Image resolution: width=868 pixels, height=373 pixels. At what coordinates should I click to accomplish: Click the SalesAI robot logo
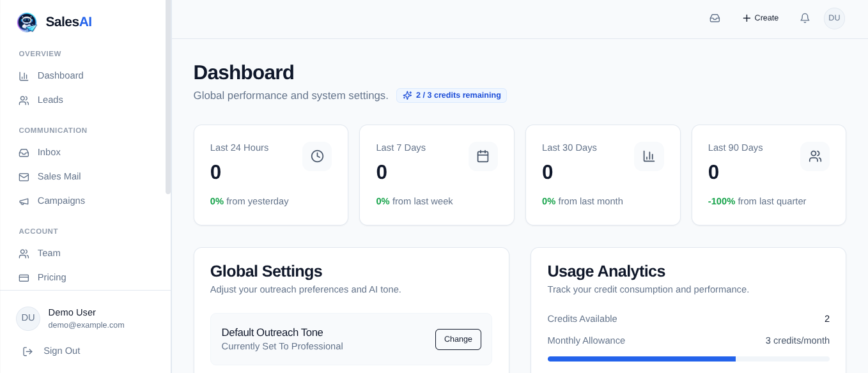(x=27, y=22)
